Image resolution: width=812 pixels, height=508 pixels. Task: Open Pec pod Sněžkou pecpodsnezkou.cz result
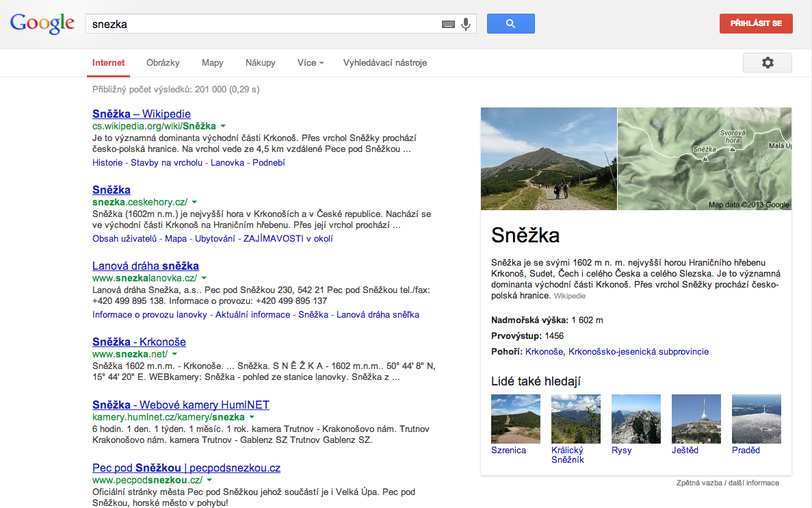pyautogui.click(x=187, y=468)
